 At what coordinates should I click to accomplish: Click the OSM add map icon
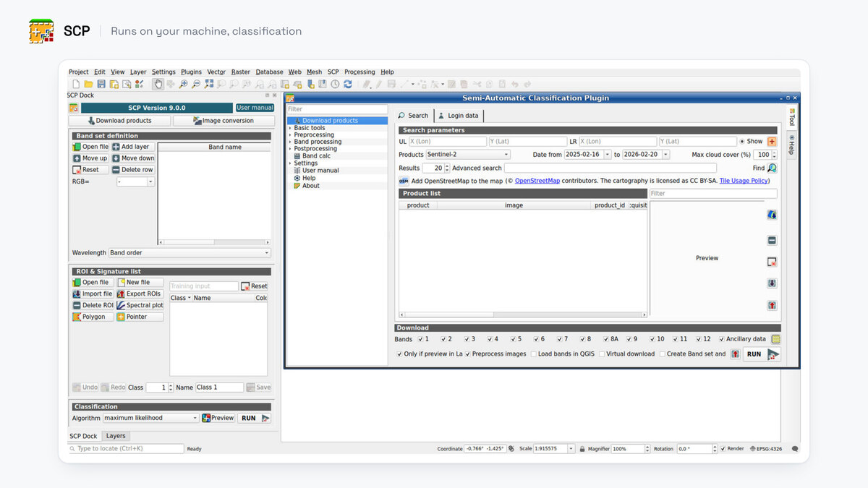[404, 181]
